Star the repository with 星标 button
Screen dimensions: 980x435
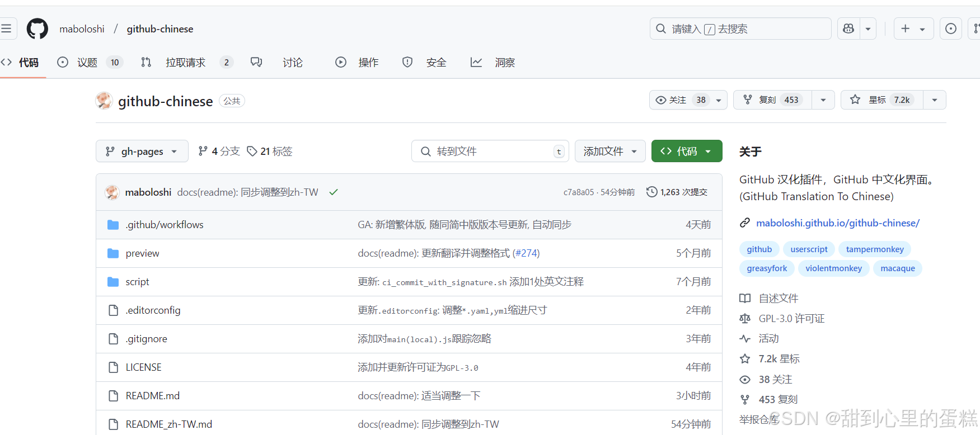pyautogui.click(x=882, y=100)
